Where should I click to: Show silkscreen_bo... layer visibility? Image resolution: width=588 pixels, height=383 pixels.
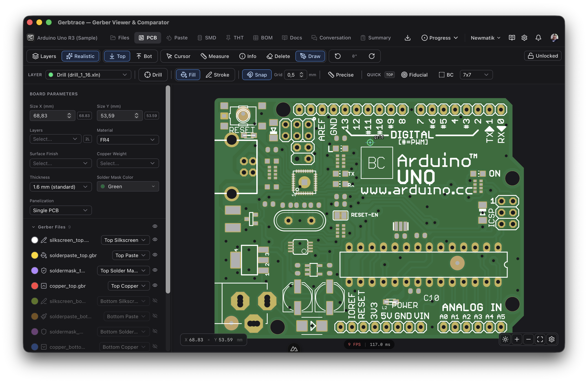tap(155, 301)
